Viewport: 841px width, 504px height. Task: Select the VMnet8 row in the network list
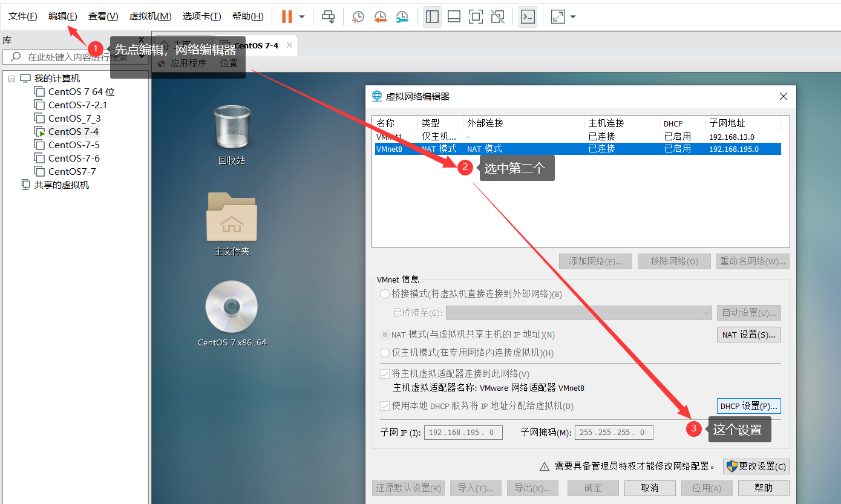click(x=578, y=149)
